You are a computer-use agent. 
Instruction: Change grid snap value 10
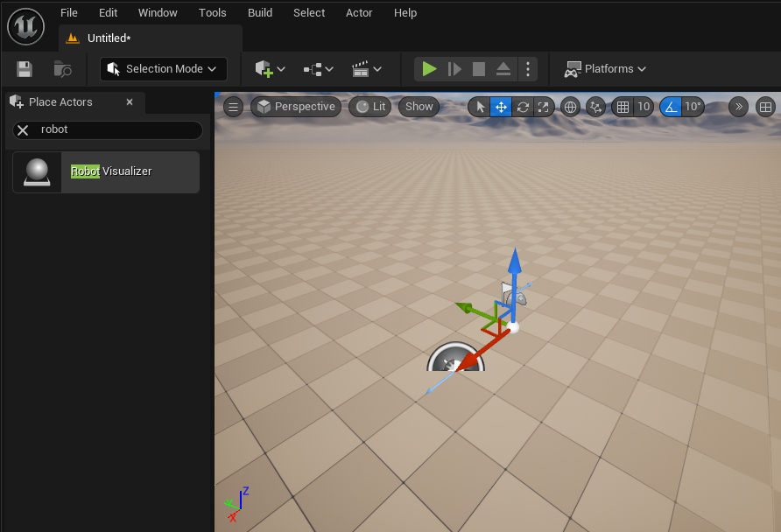coord(644,107)
